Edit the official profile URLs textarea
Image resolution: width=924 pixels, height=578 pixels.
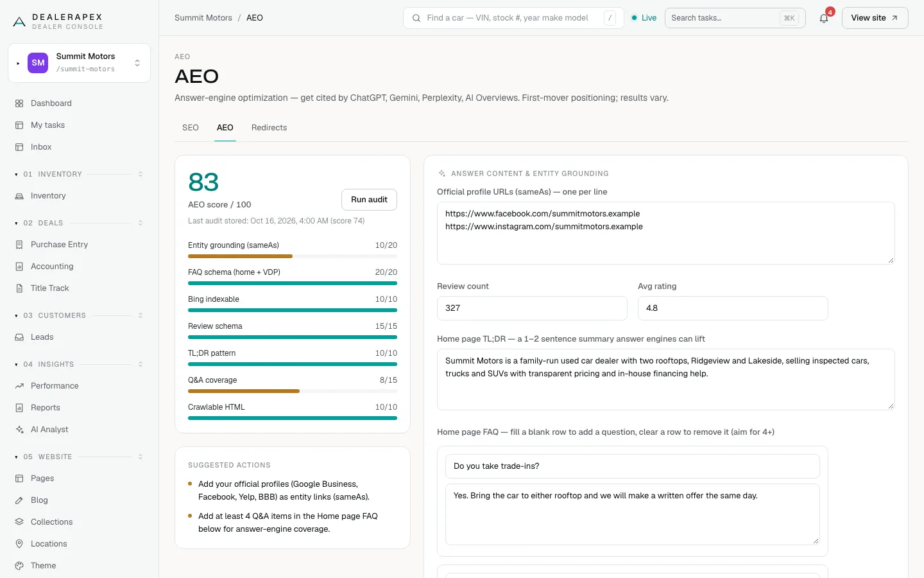point(666,233)
